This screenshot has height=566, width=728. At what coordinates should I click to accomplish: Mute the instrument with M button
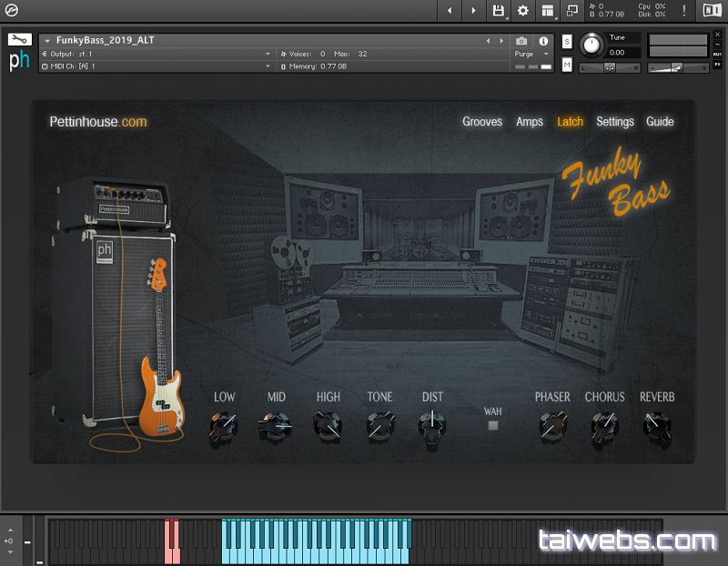click(567, 65)
